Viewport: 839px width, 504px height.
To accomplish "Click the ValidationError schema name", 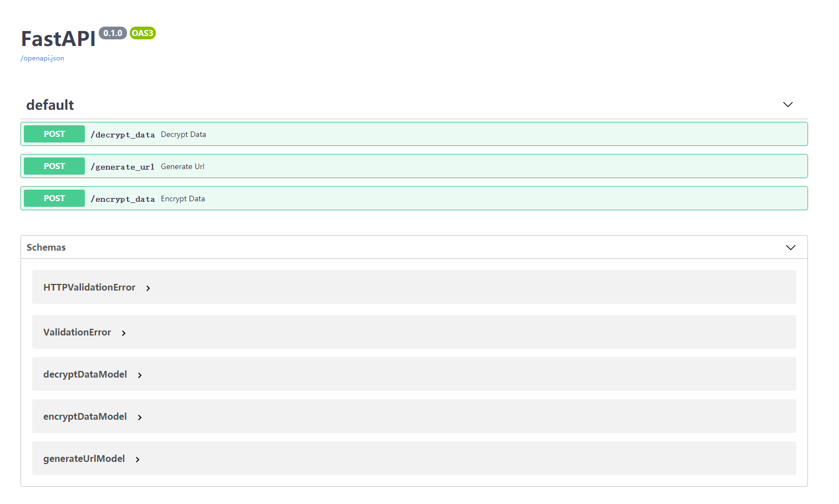I will [x=77, y=332].
